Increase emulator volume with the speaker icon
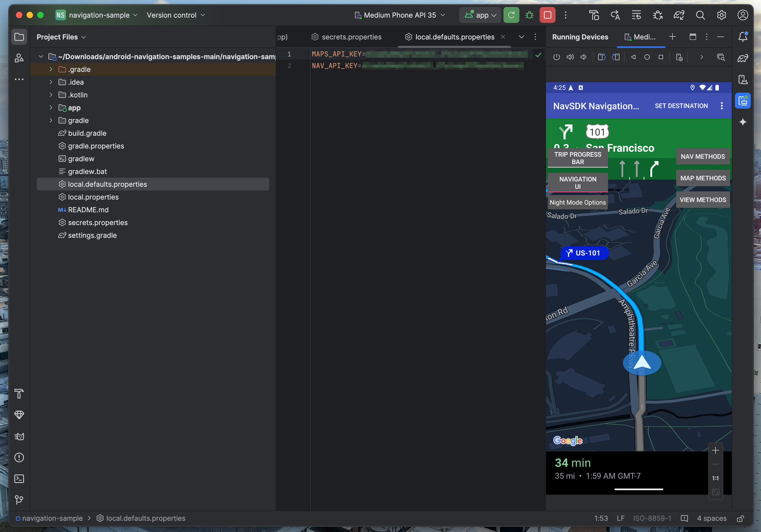 coord(570,57)
